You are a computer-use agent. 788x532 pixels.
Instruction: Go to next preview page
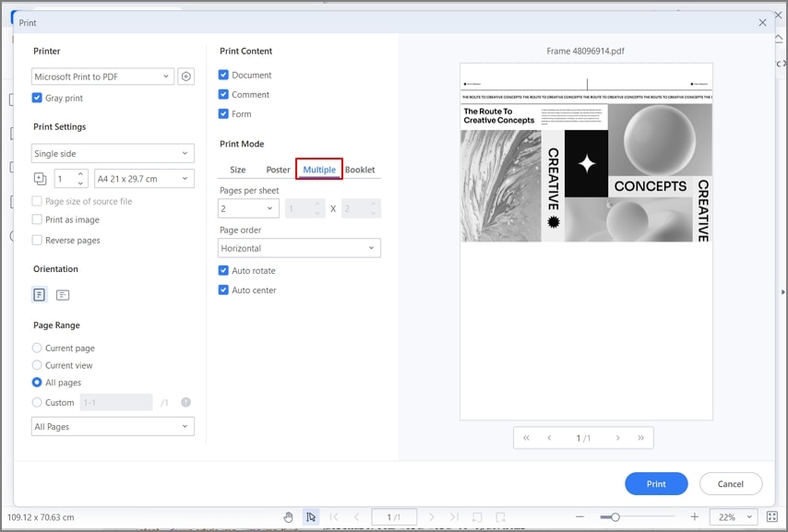(x=617, y=438)
